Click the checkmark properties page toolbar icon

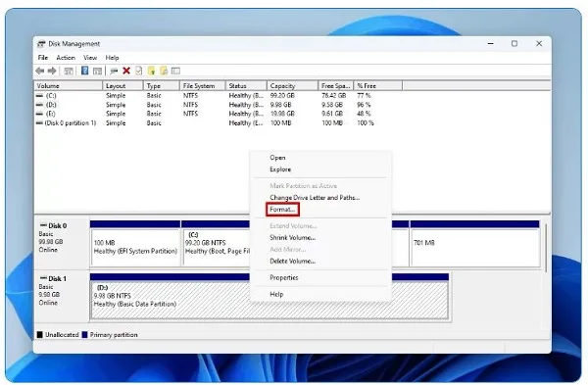[x=139, y=71]
